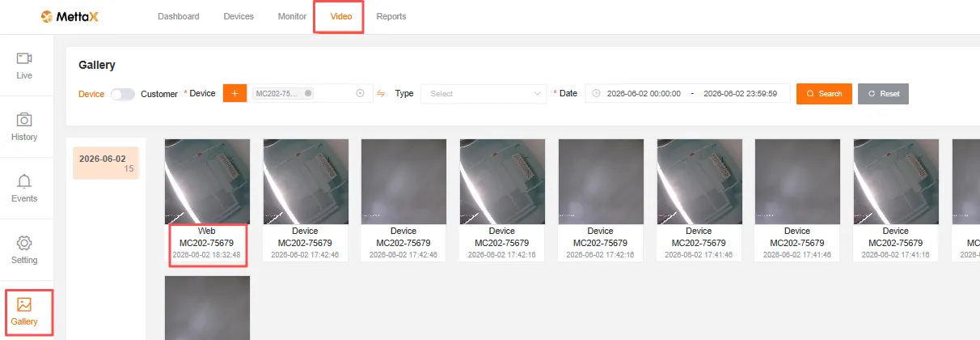Remove the MC202-75... device tag

308,93
